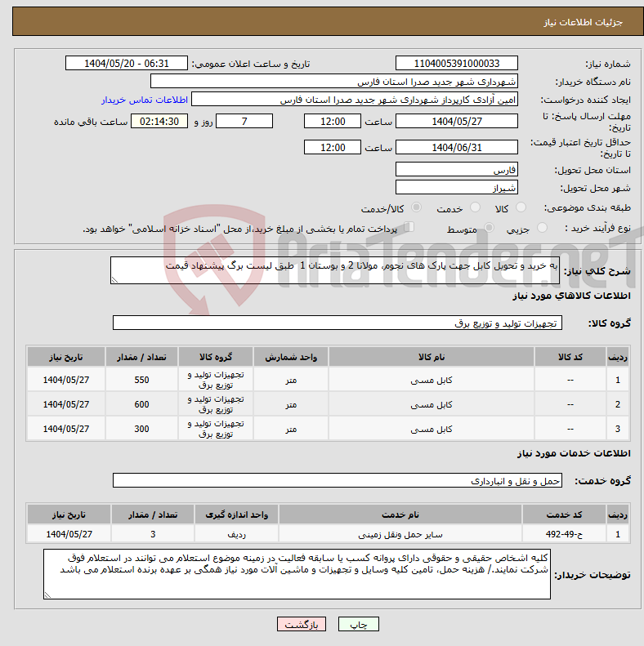The image size is (644, 646).
Task: Click the resize grip of the شرح کلی نیاز textarea
Action: (x=114, y=280)
